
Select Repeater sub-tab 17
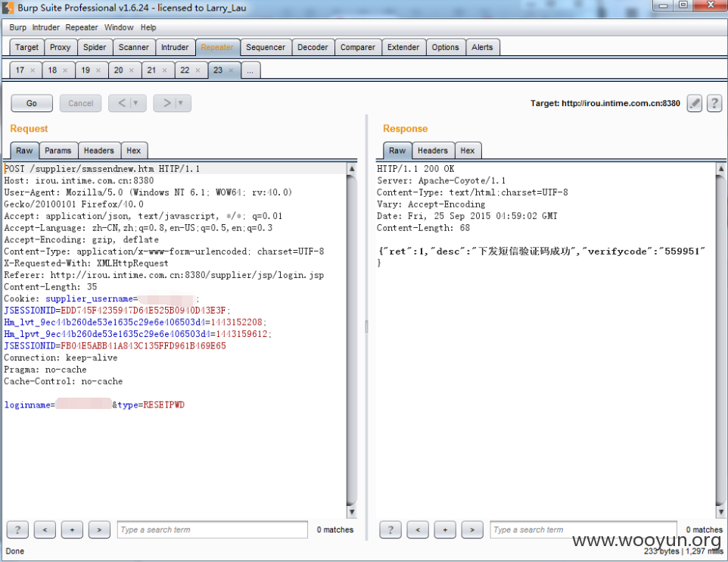click(x=20, y=70)
